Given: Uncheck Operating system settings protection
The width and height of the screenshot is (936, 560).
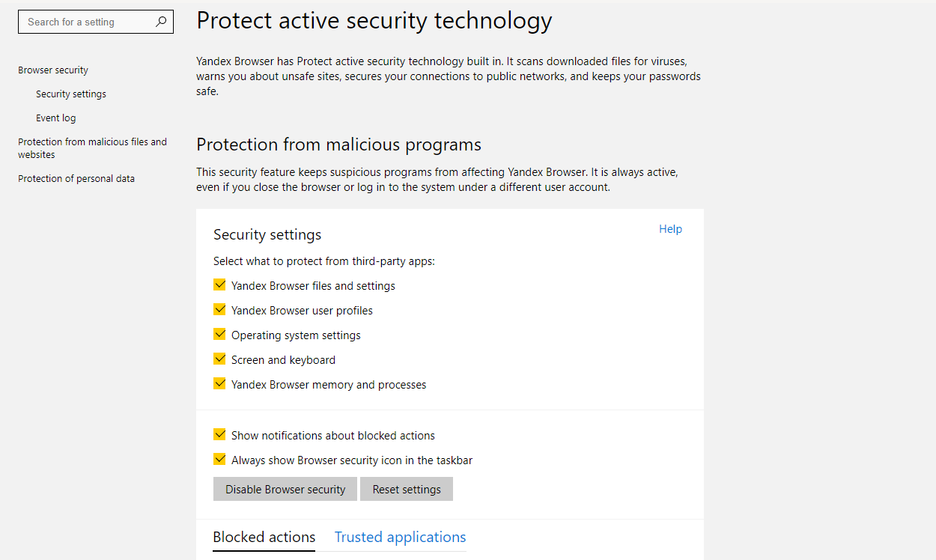Looking at the screenshot, I should (219, 335).
